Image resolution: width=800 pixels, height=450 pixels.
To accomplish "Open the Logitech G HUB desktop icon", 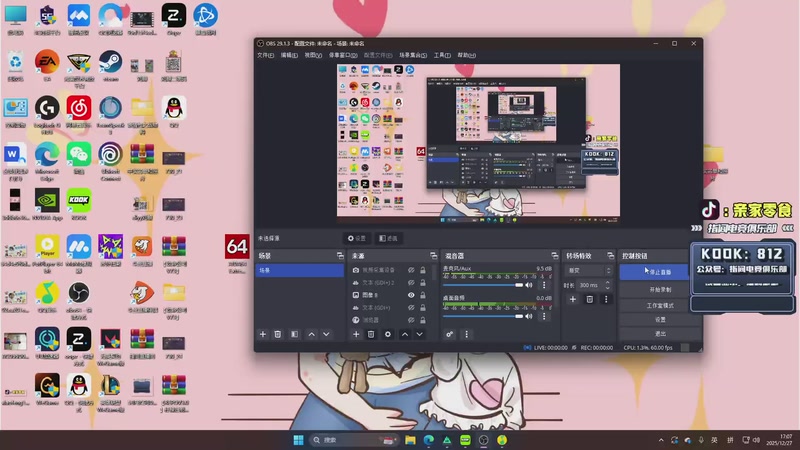I will click(x=47, y=114).
